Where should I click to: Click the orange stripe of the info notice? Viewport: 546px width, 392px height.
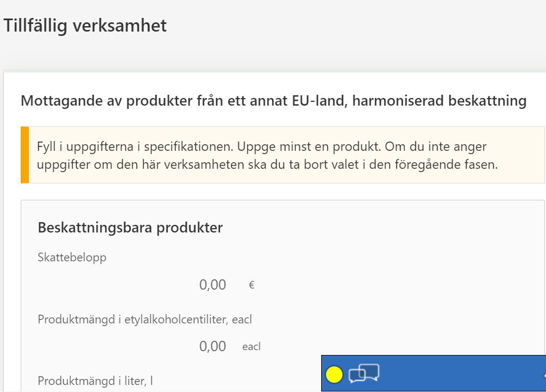pos(24,155)
